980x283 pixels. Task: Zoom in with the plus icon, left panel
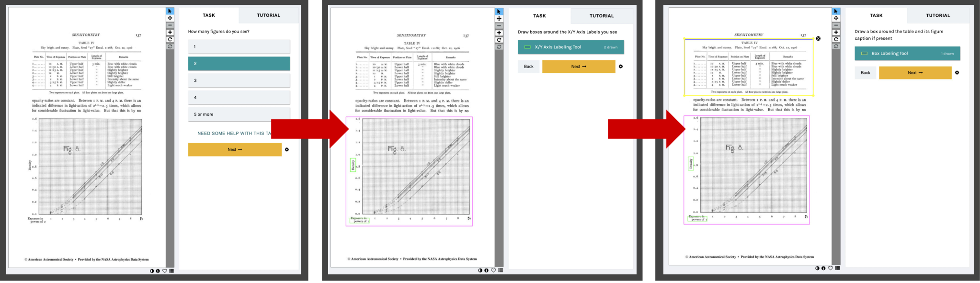coord(170,33)
